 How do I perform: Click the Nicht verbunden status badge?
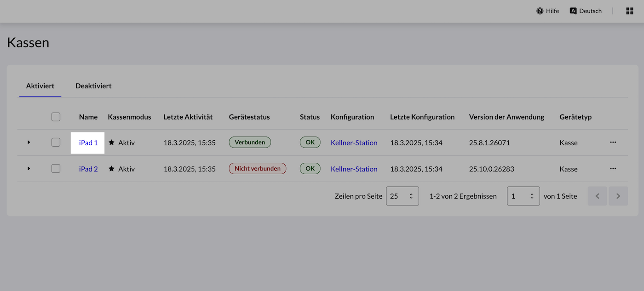pyautogui.click(x=257, y=169)
